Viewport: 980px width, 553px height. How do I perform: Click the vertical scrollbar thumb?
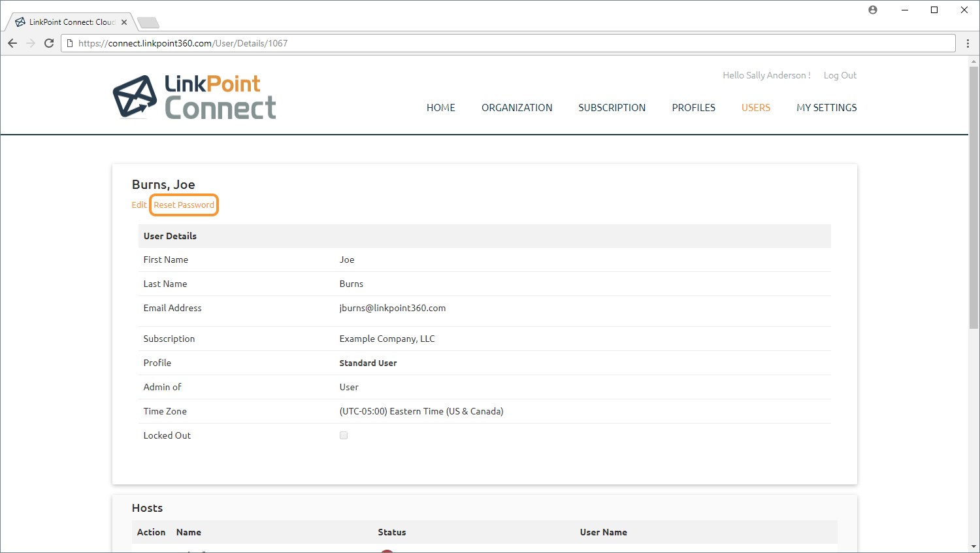(973, 196)
